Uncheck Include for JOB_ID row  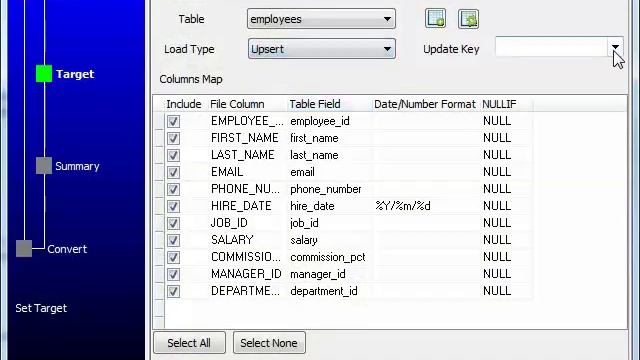point(173,223)
